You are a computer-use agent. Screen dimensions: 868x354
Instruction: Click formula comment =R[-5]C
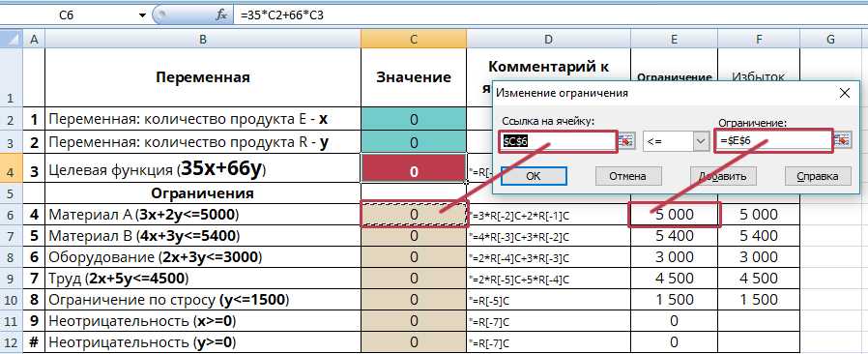(548, 301)
